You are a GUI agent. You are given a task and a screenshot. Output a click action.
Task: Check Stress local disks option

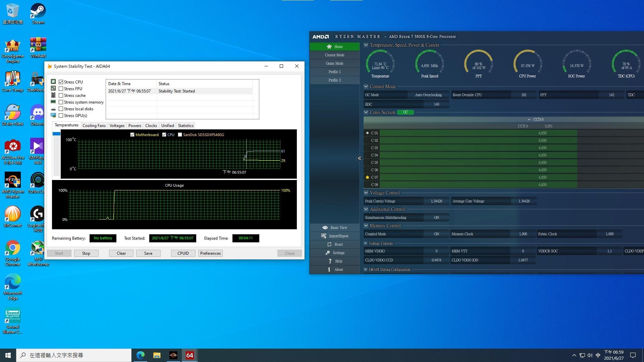pyautogui.click(x=61, y=109)
